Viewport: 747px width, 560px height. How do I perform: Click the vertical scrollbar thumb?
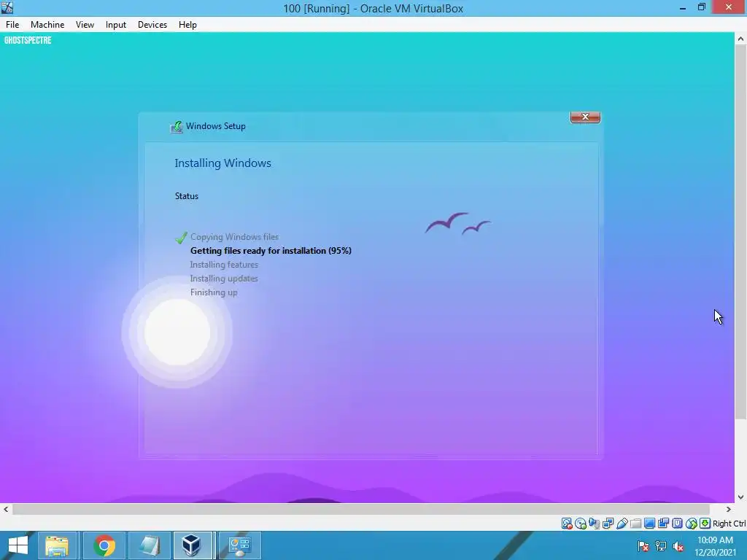(x=740, y=233)
